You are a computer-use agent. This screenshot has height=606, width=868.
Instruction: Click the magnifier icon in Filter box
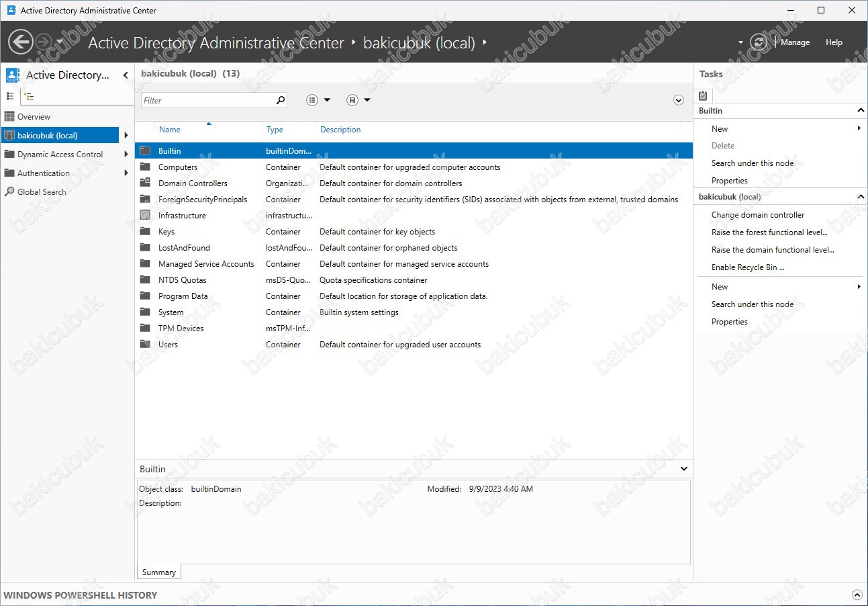pyautogui.click(x=281, y=101)
